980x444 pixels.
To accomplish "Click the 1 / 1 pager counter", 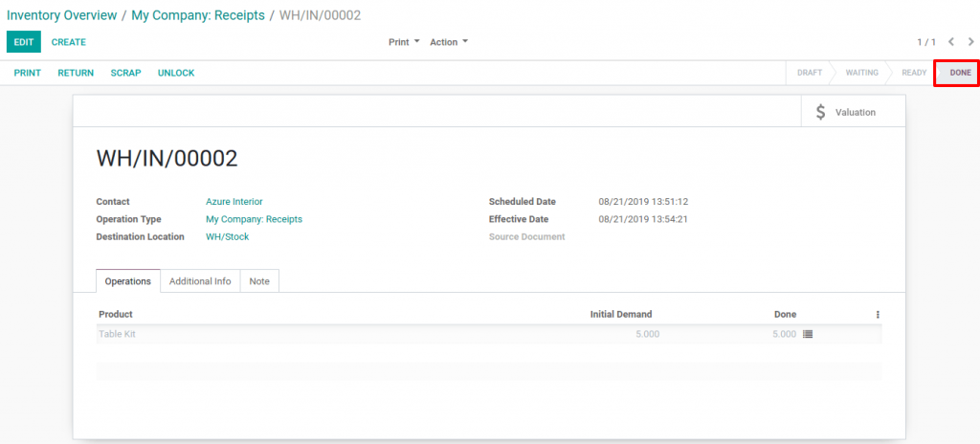I will [926, 42].
